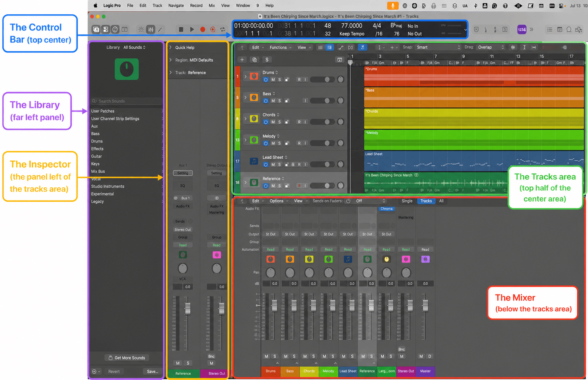Solo the Bass track

click(279, 101)
